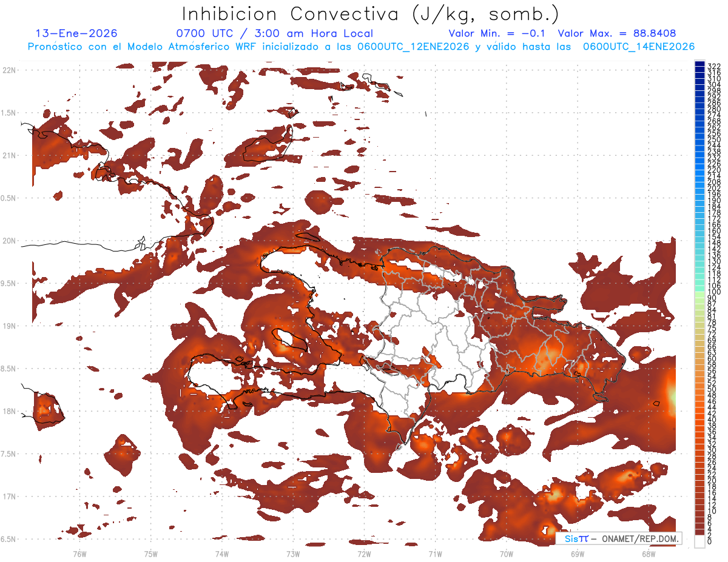This screenshot has height=562, width=728.
Task: Click the white 0 swatch at colorbar bottom
Action: [699, 541]
